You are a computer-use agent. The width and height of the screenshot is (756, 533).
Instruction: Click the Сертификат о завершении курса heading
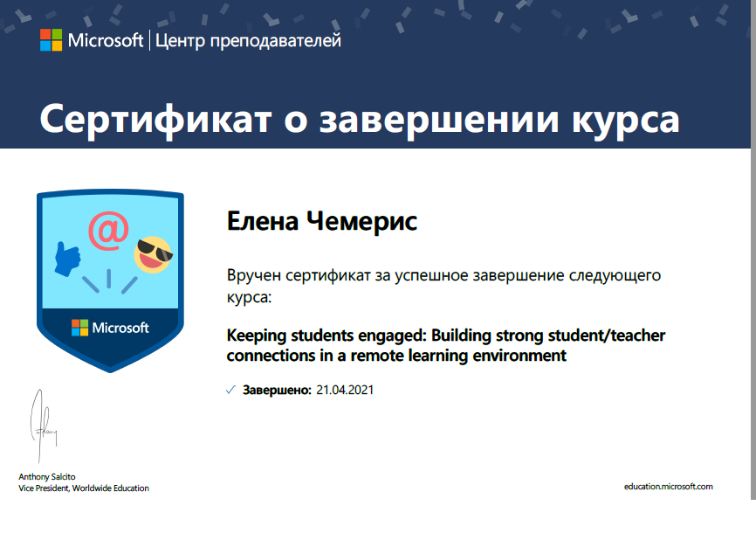359,120
